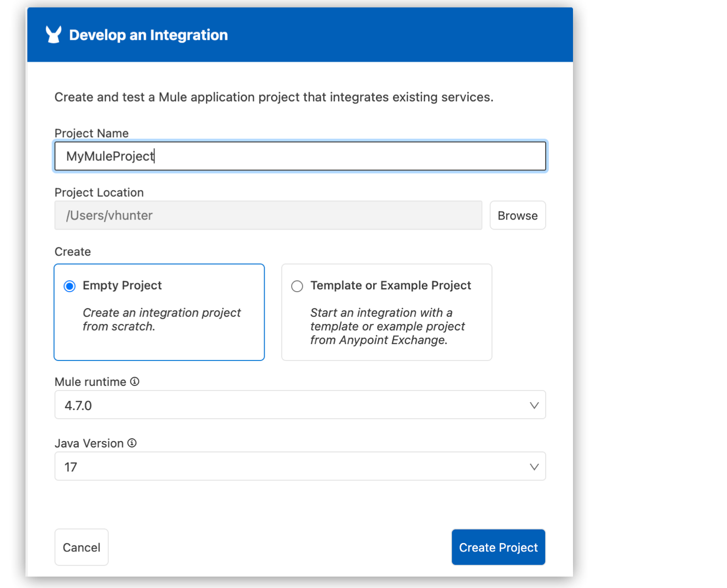The height and width of the screenshot is (588, 727).
Task: Select the Empty Project radio button
Action: click(70, 286)
